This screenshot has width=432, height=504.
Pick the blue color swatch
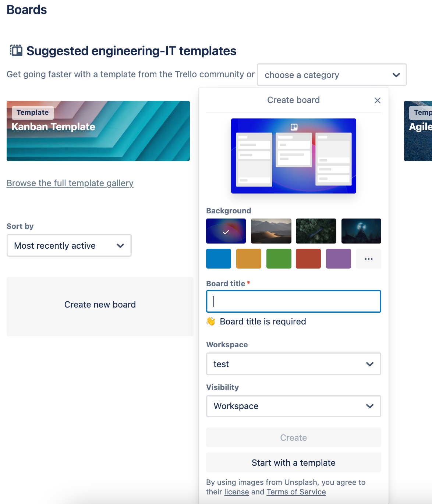[219, 259]
